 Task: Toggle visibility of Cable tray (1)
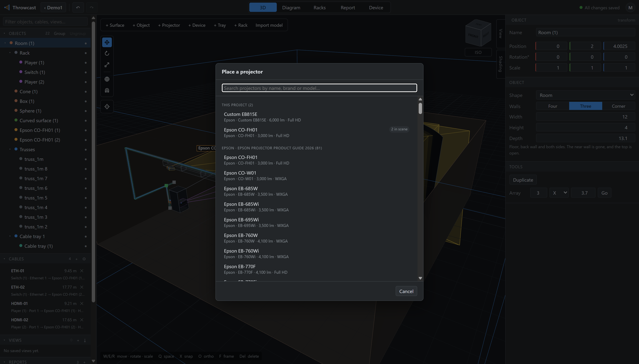coord(86,246)
